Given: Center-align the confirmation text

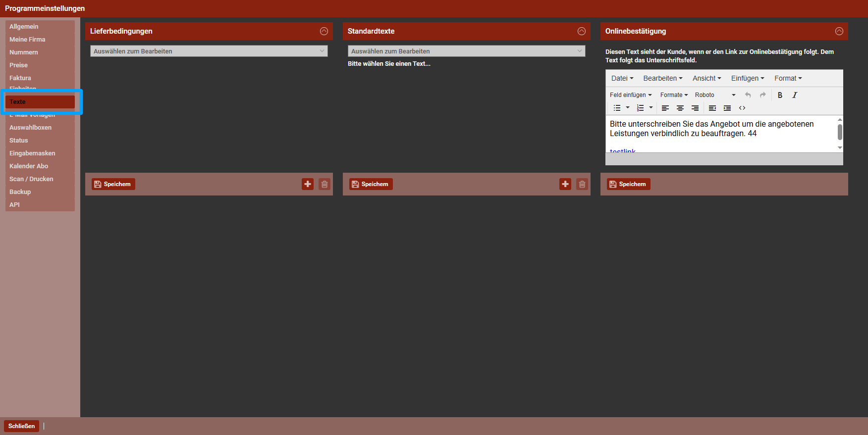Looking at the screenshot, I should pos(680,108).
